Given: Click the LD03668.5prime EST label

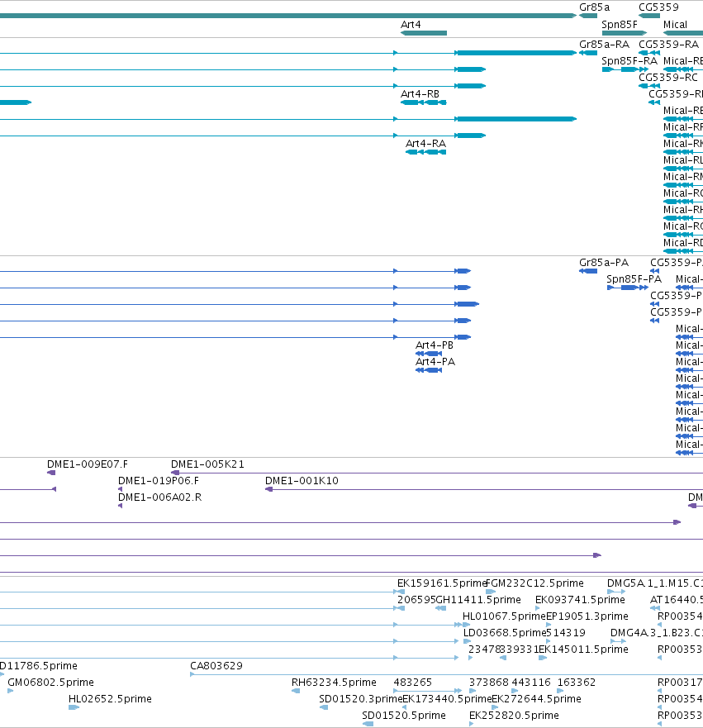Looking at the screenshot, I should (x=505, y=633).
